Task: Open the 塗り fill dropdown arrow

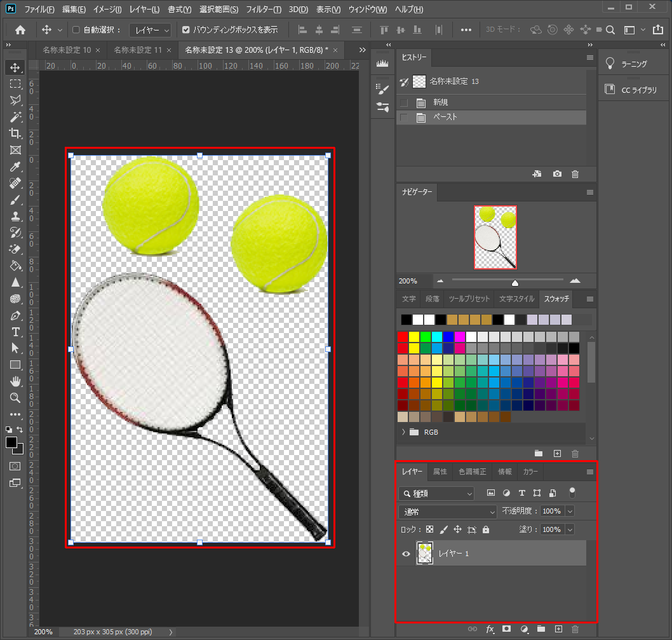Action: (x=570, y=529)
